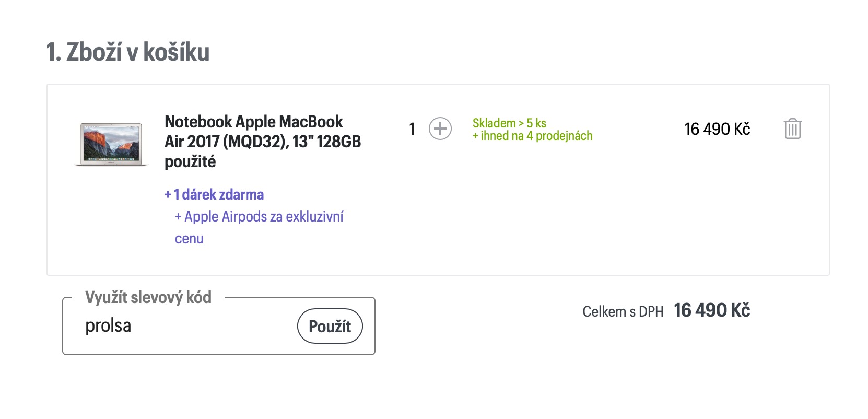The height and width of the screenshot is (419, 868).
Task: Click the entered 'prolsa' code text
Action: pyautogui.click(x=108, y=326)
